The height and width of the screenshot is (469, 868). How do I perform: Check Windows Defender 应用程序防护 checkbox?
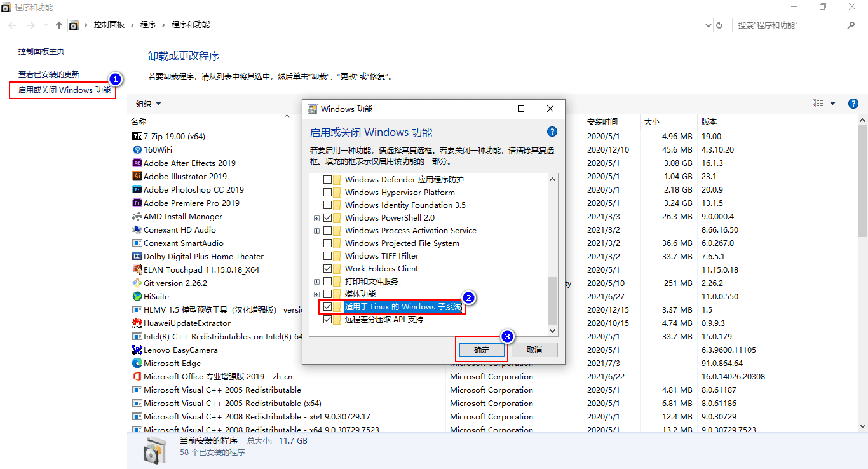[x=327, y=180]
